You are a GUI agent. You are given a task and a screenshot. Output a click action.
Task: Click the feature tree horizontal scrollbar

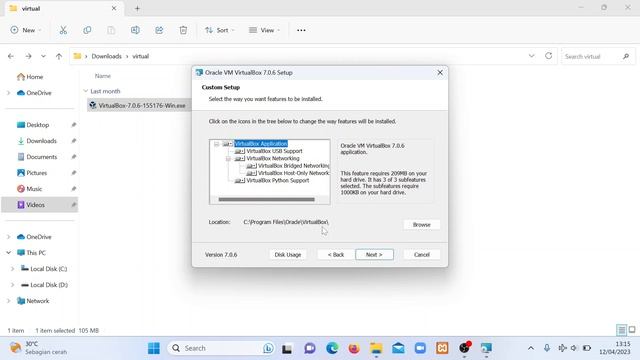[x=267, y=200]
